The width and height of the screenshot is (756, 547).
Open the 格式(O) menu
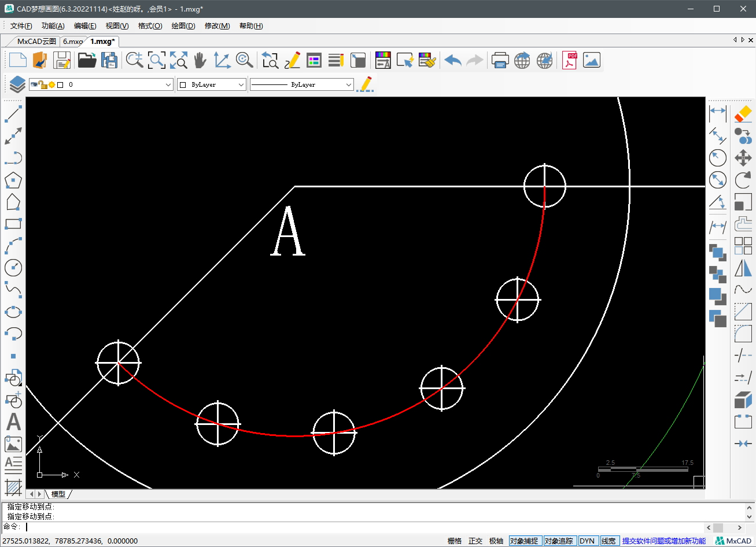[x=150, y=26]
